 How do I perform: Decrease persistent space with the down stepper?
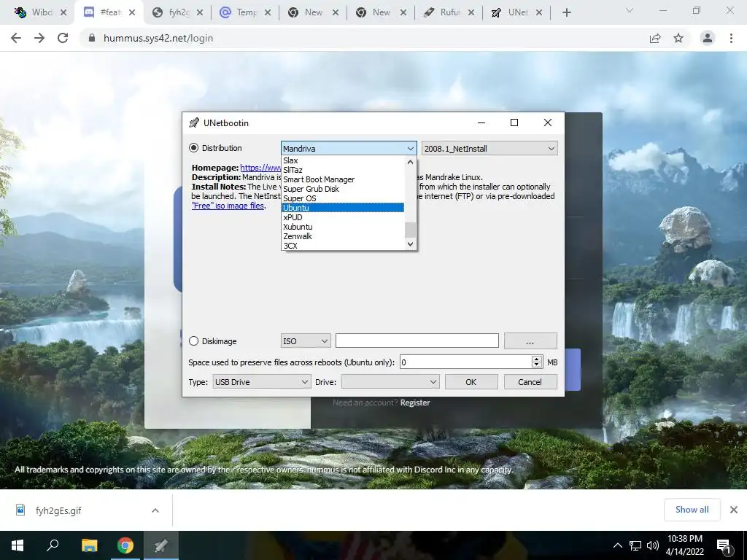coord(537,366)
